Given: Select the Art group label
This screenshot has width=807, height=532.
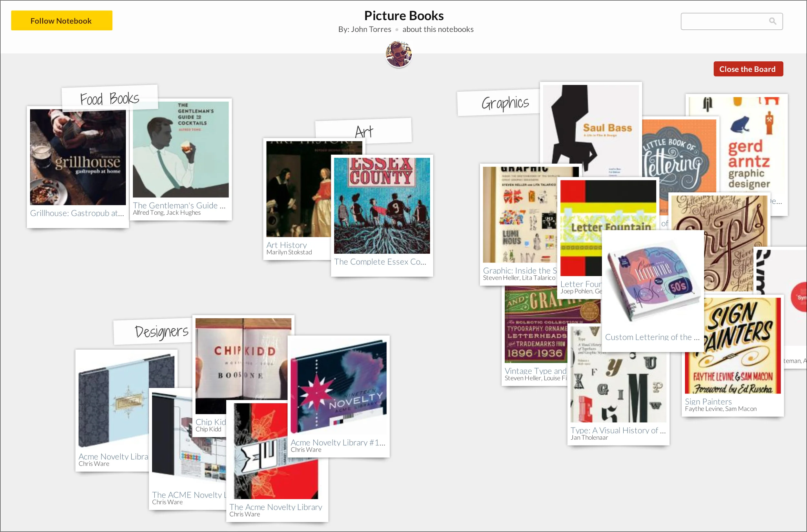Looking at the screenshot, I should (364, 131).
